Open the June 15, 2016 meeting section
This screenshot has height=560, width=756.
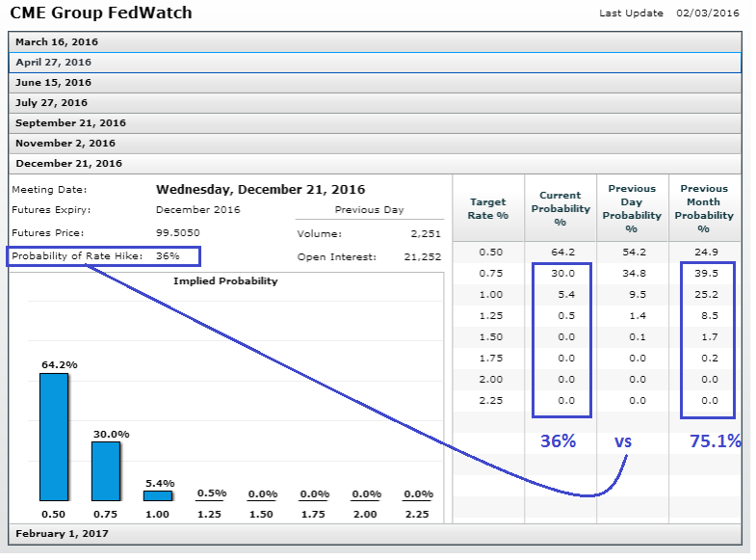tap(54, 83)
